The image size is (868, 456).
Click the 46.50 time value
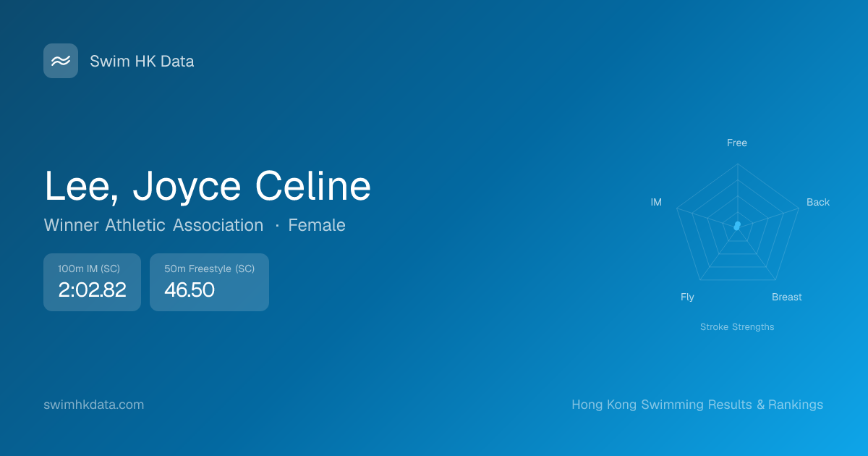(x=190, y=290)
